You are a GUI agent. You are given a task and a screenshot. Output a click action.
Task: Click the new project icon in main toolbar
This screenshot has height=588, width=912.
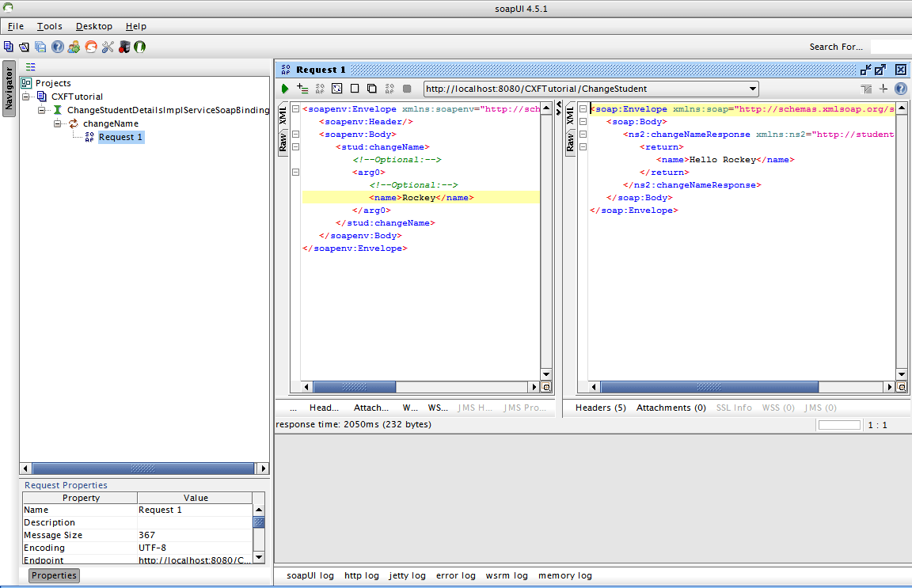(x=8, y=47)
